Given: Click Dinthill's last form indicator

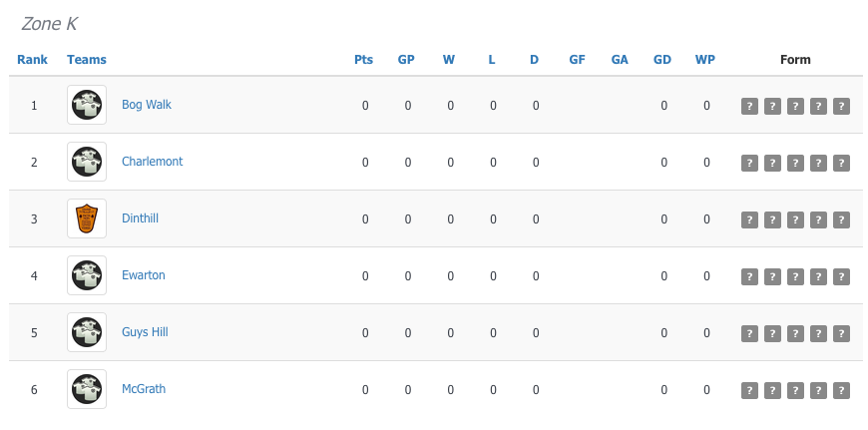Looking at the screenshot, I should point(841,219).
